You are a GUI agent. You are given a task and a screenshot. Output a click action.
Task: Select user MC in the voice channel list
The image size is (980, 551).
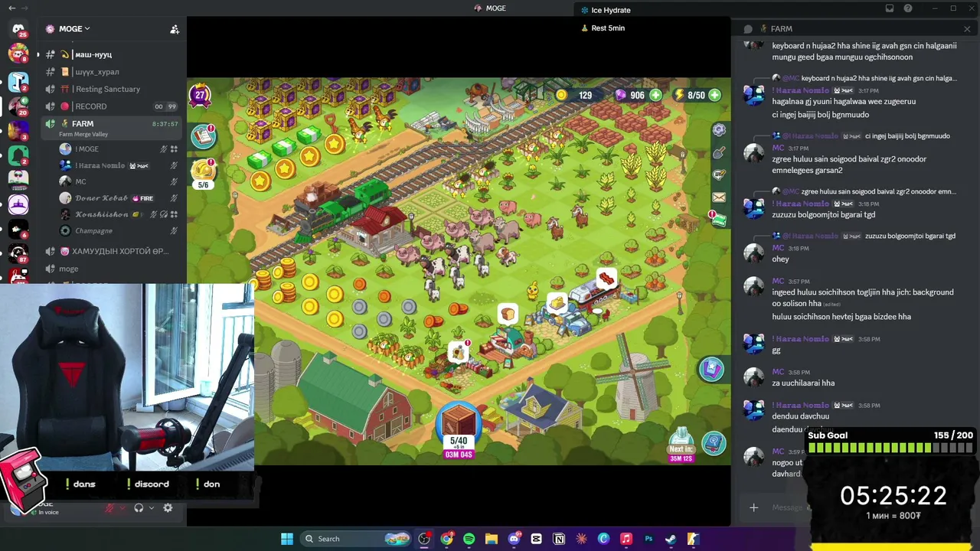118,181
